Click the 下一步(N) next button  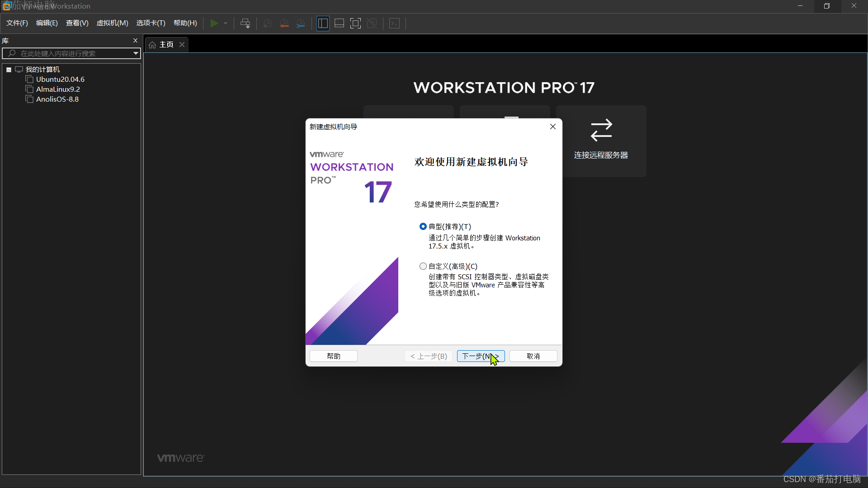point(481,356)
